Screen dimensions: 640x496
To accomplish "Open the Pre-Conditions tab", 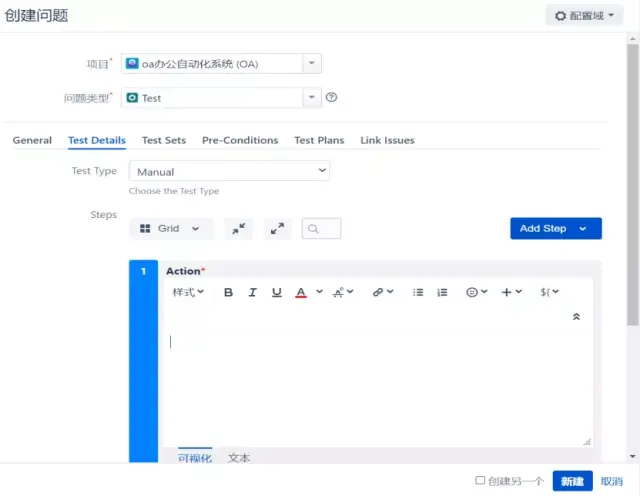I will (x=240, y=140).
